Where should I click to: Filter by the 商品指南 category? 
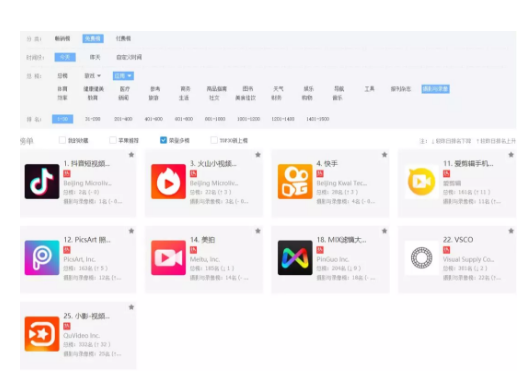(x=217, y=89)
